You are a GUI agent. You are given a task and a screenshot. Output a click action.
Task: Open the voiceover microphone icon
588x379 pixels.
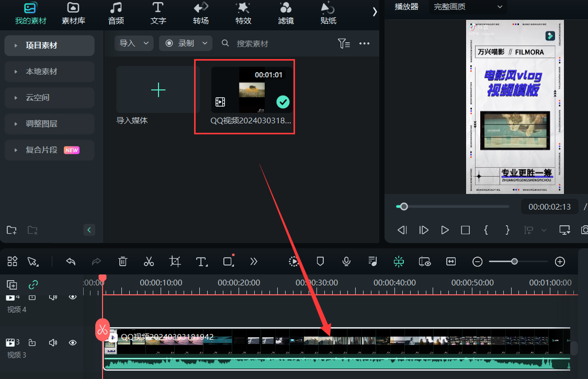(x=346, y=261)
